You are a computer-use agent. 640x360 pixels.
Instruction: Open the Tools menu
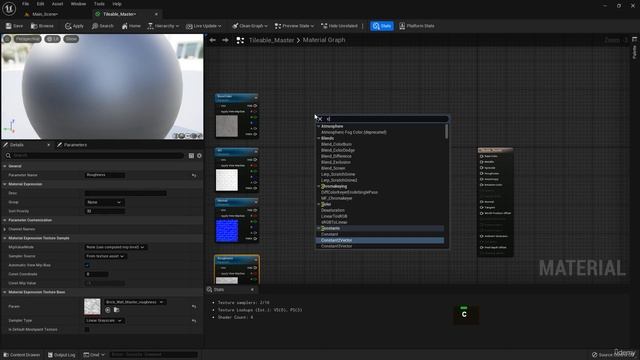99,4
